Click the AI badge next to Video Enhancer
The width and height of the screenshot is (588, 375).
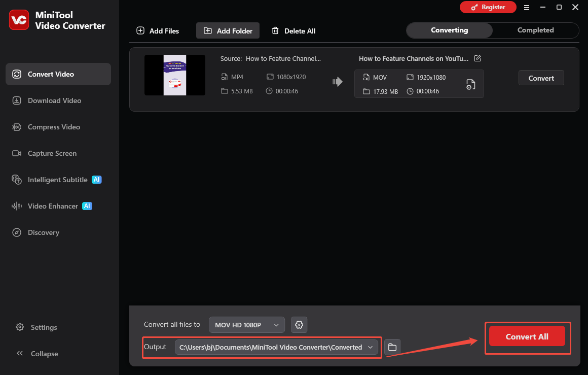(x=87, y=206)
